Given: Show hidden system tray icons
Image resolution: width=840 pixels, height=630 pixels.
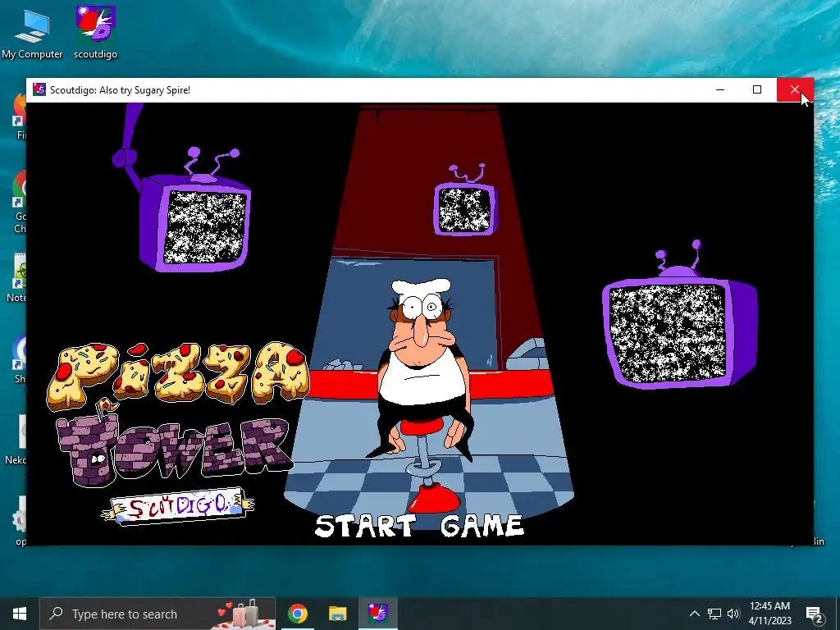Looking at the screenshot, I should (x=694, y=614).
